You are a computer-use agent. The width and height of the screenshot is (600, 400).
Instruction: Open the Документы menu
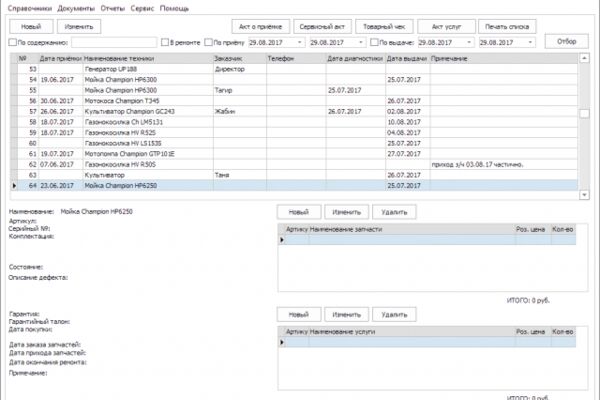pos(76,8)
